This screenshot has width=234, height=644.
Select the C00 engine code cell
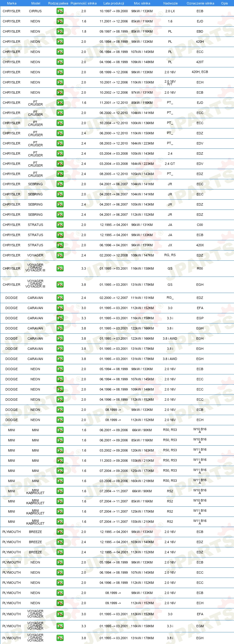[x=200, y=225]
